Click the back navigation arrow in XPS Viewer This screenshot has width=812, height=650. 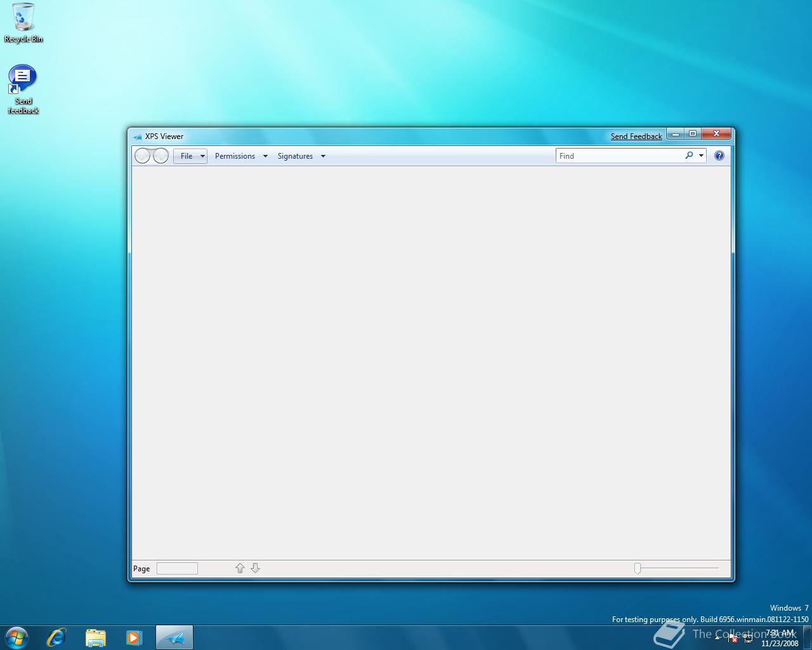[x=143, y=156]
